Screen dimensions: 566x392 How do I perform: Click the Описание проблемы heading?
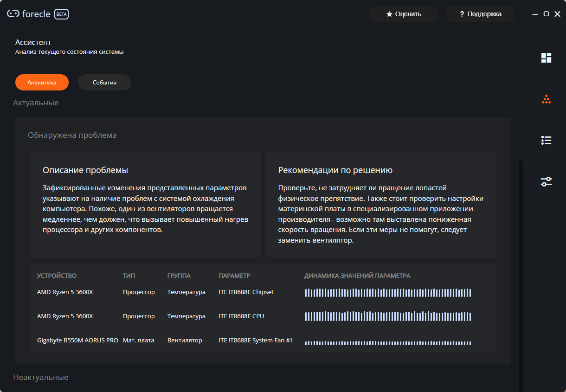pos(85,170)
